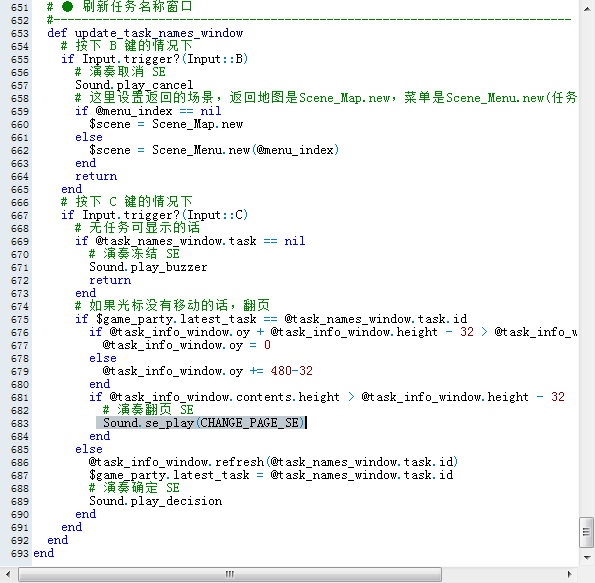Click the comment '# 按下 B 键的情况下'

pos(126,46)
